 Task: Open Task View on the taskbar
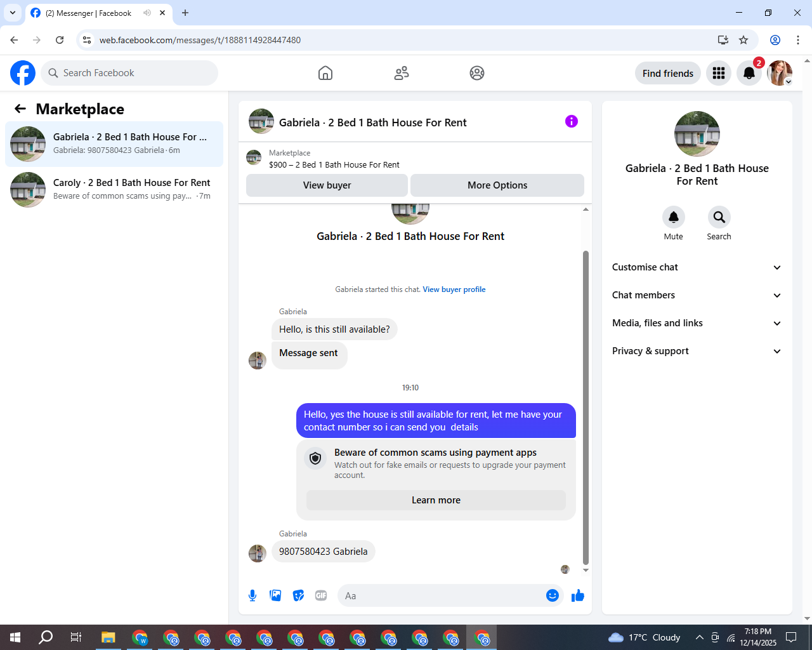tap(76, 637)
